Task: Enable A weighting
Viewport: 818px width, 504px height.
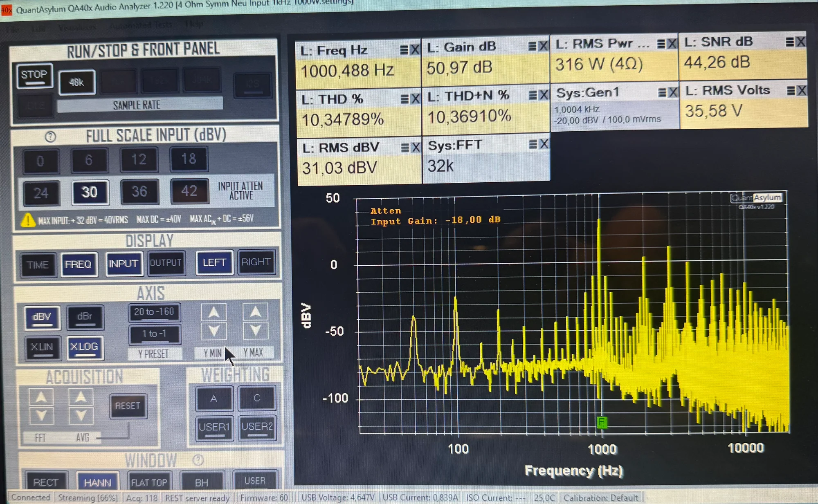Action: pyautogui.click(x=214, y=399)
